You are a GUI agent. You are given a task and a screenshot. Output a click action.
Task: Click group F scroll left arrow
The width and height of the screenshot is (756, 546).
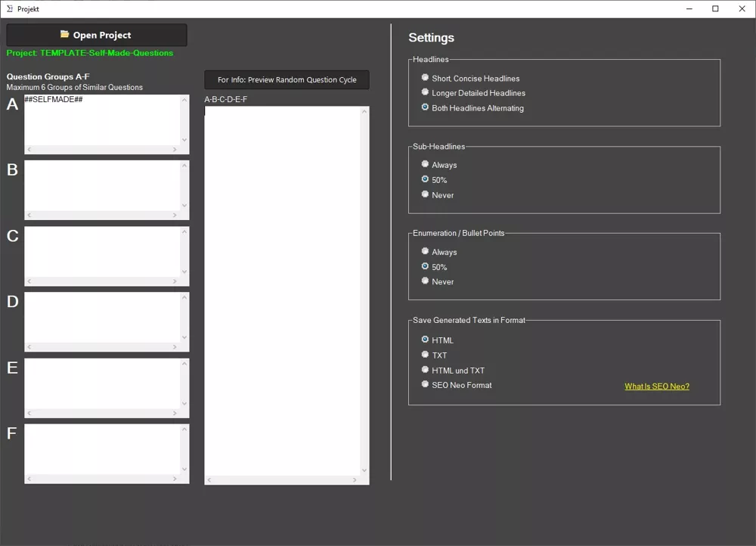pos(29,479)
